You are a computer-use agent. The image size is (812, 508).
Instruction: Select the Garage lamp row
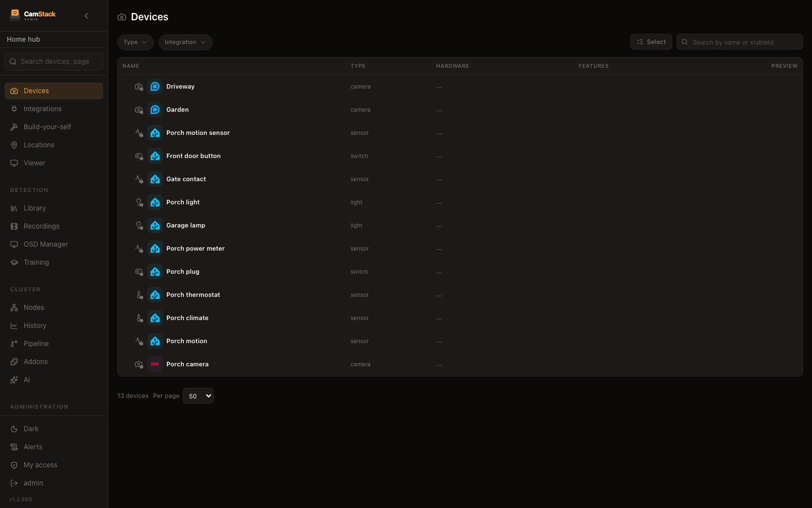pos(460,225)
